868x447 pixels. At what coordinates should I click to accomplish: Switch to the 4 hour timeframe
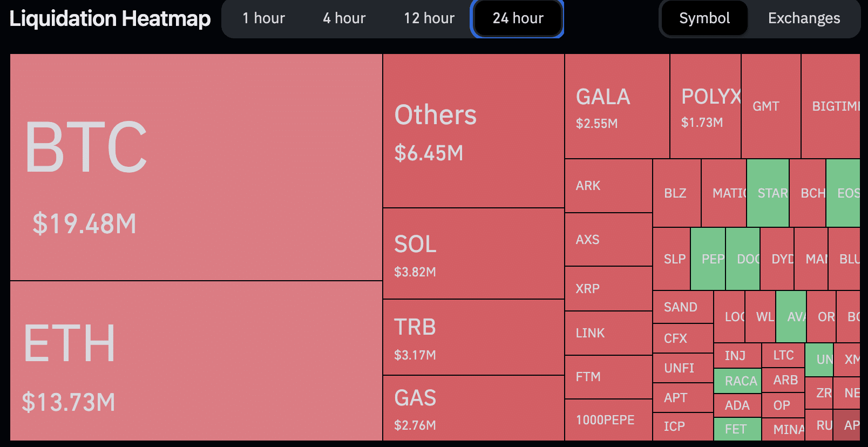pos(344,18)
